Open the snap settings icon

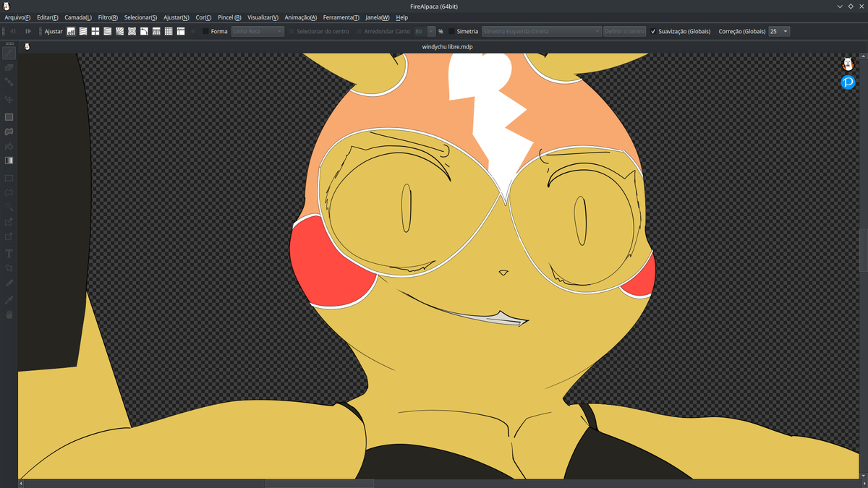click(x=181, y=31)
